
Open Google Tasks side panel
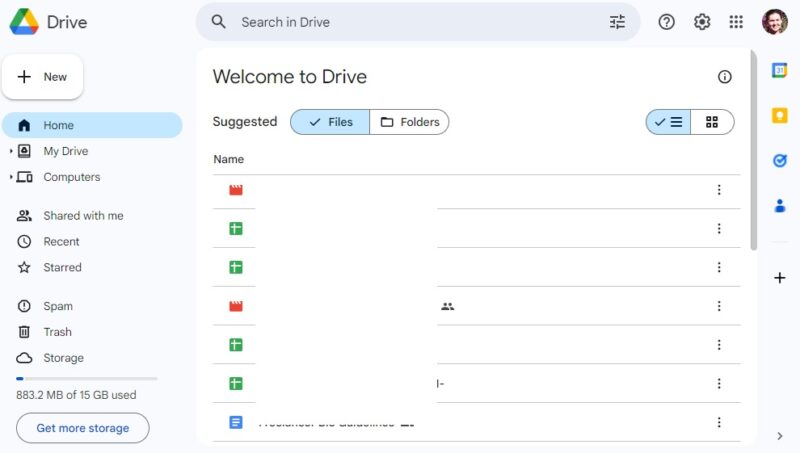coord(780,161)
